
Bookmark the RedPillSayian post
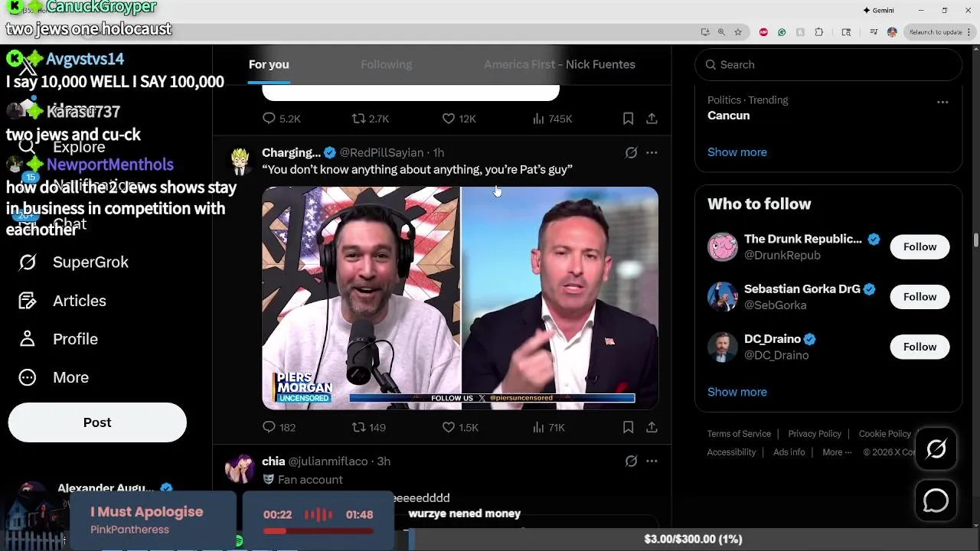pos(628,428)
